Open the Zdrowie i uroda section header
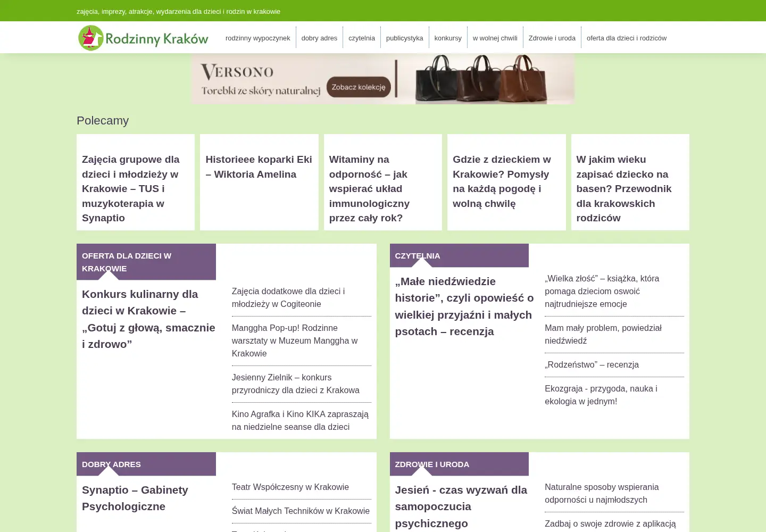The width and height of the screenshot is (766, 532). 459,464
